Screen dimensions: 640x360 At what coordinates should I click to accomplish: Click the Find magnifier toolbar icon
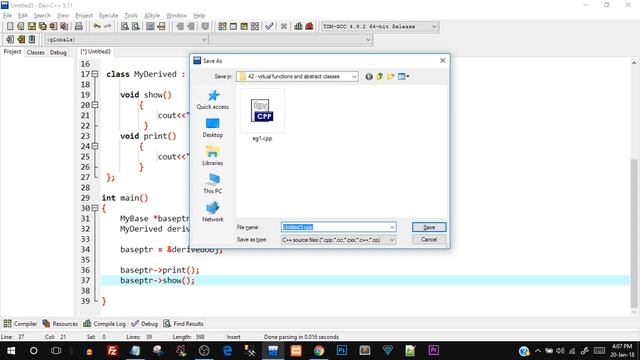pyautogui.click(x=125, y=27)
